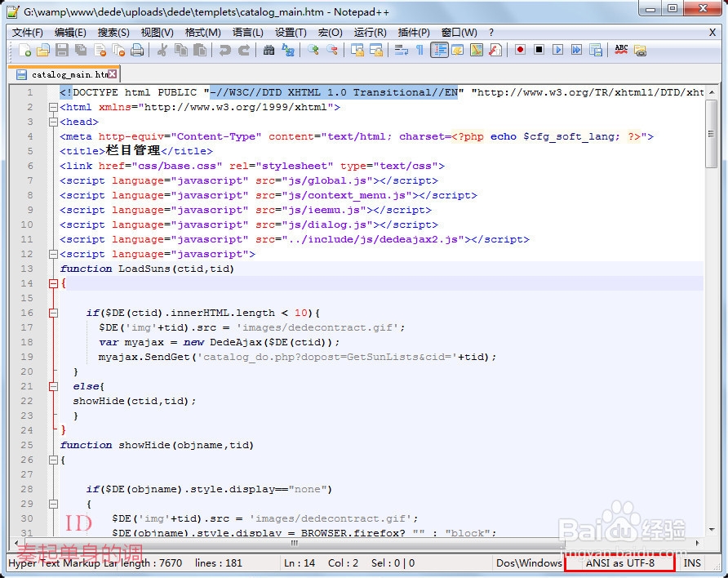The image size is (728, 578).
Task: Save the current file
Action: (62, 50)
